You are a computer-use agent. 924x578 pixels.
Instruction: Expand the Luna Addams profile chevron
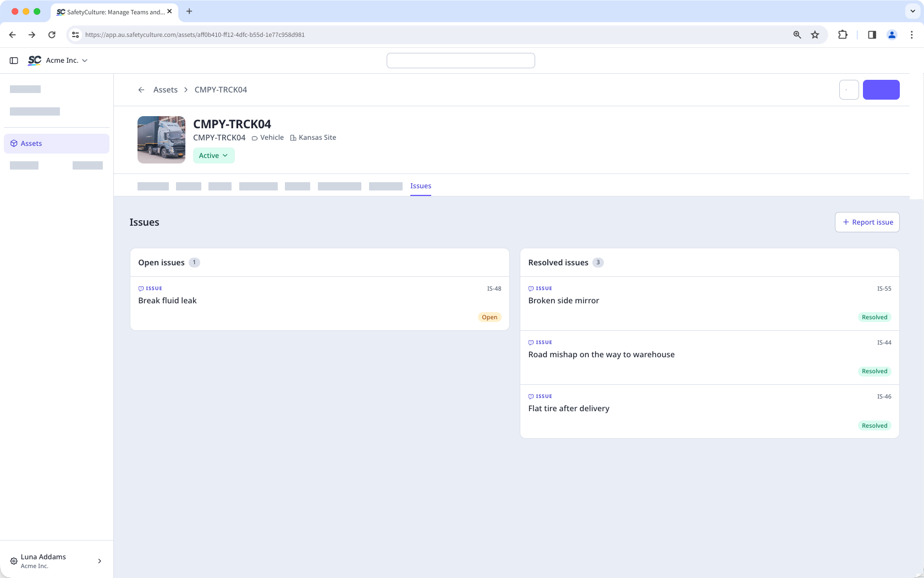click(x=100, y=561)
